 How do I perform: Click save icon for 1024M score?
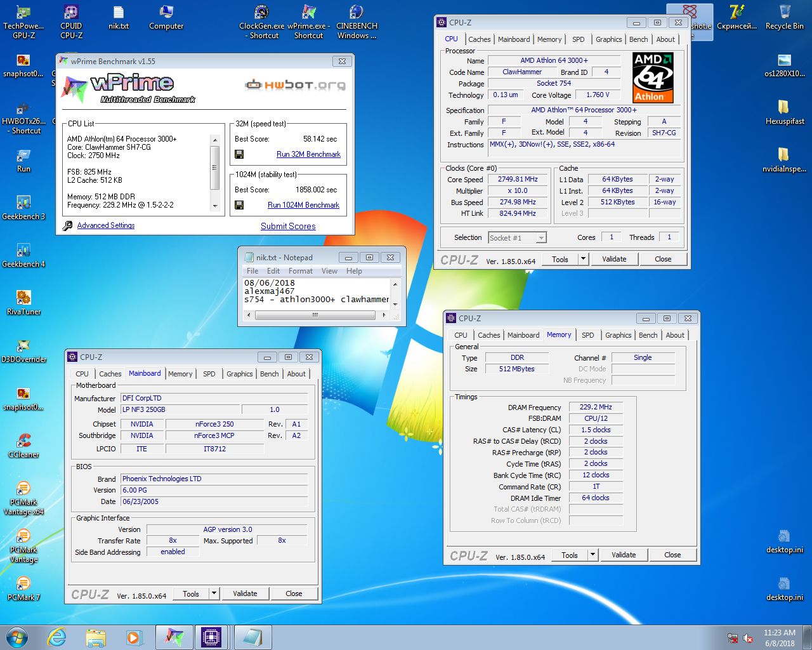(239, 205)
